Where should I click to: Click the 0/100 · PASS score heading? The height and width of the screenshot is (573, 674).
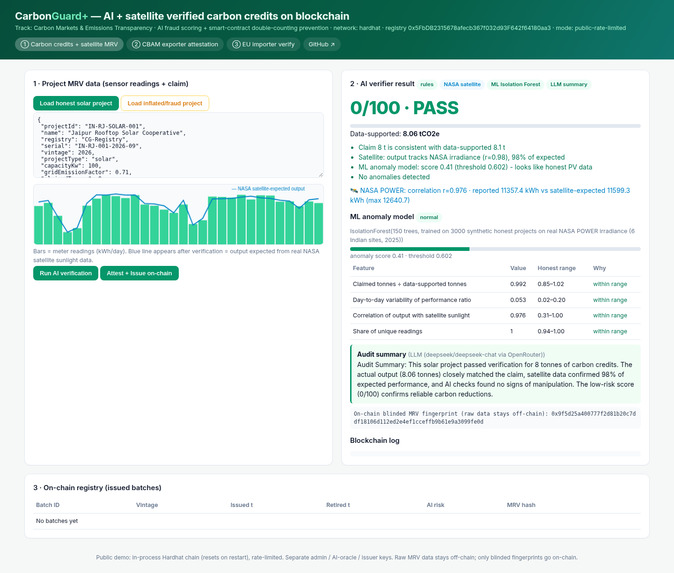(x=404, y=108)
